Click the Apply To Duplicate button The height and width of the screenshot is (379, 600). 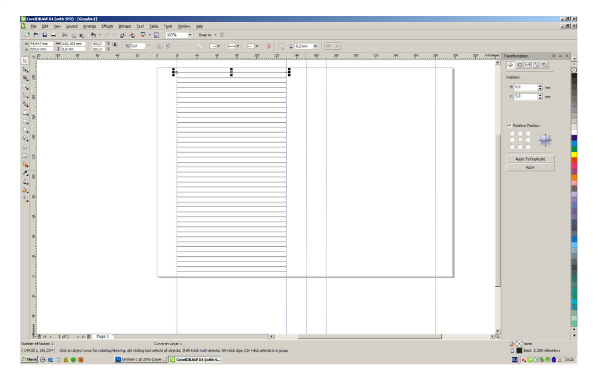pyautogui.click(x=530, y=159)
